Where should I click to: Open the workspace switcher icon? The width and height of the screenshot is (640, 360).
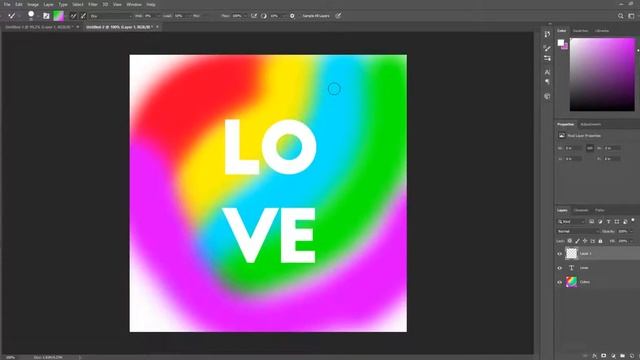631,16
